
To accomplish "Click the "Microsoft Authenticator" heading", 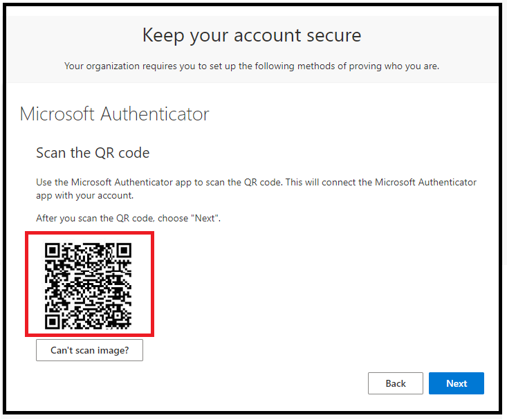I will [x=114, y=114].
